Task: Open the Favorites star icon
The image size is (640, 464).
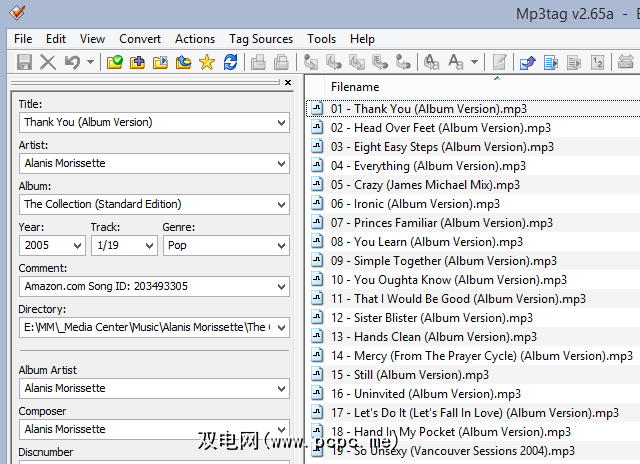Action: [x=207, y=62]
